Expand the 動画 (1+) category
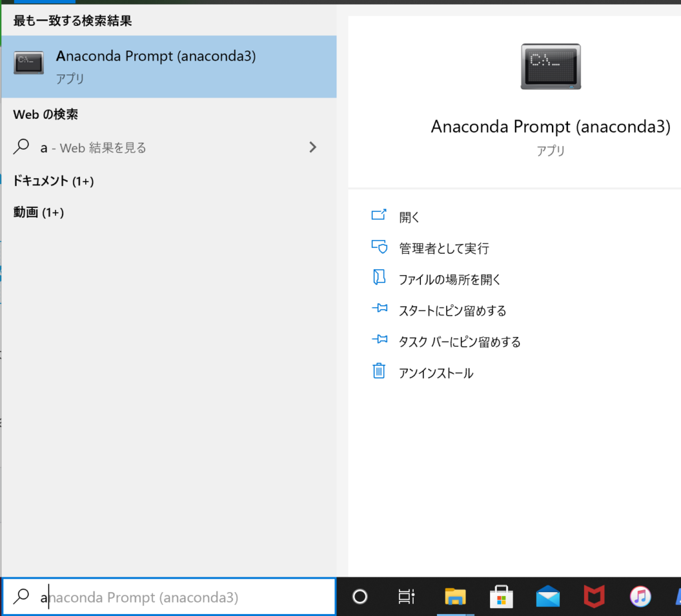Viewport: 681px width, 616px height. point(39,212)
